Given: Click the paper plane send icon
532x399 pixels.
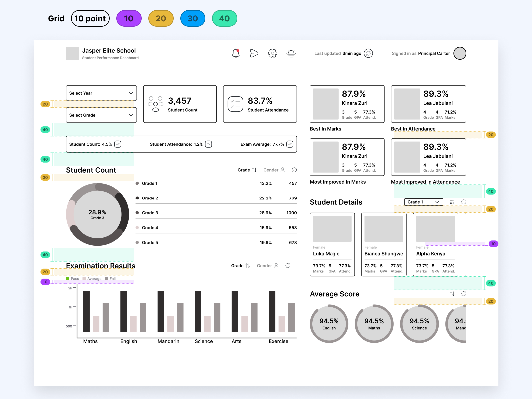Looking at the screenshot, I should point(254,53).
